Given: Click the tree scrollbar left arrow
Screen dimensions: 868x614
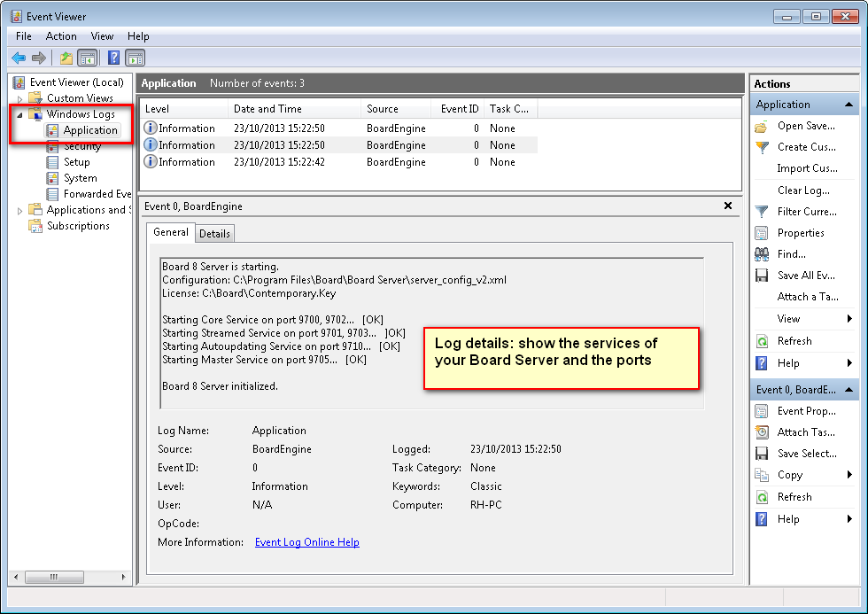Looking at the screenshot, I should point(16,578).
